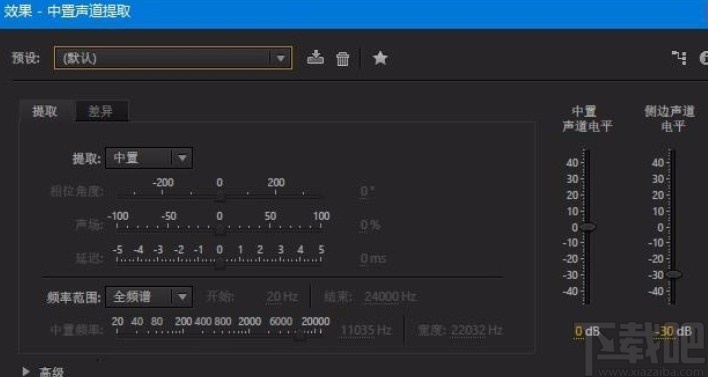
Task: Click the 宽度 value 22032 Hz
Action: click(477, 330)
